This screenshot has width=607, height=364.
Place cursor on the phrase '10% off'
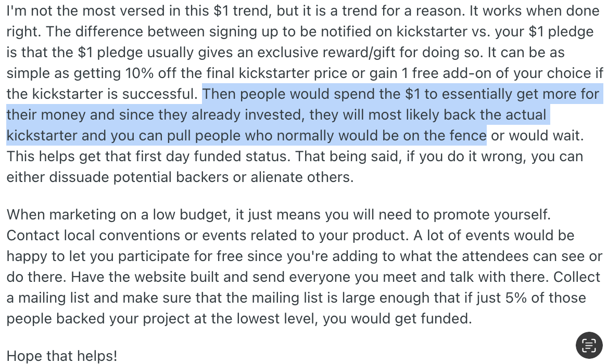pos(150,73)
